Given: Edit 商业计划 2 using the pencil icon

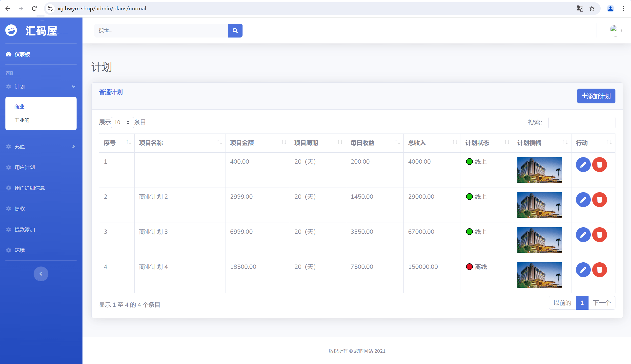Looking at the screenshot, I should (583, 199).
